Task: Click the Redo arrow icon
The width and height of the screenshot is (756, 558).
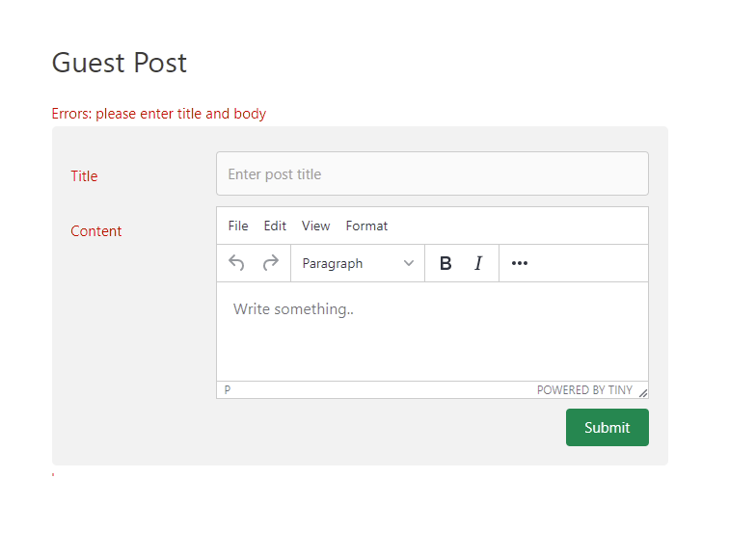Action: click(x=270, y=263)
